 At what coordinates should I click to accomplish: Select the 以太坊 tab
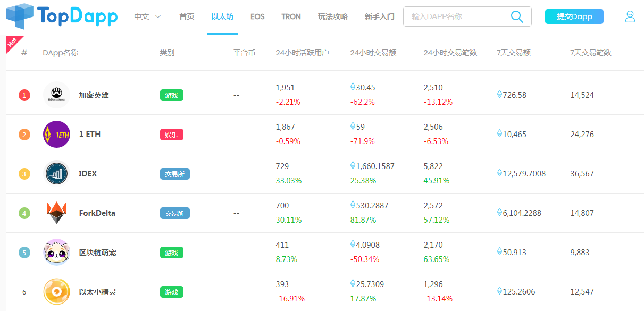point(222,16)
